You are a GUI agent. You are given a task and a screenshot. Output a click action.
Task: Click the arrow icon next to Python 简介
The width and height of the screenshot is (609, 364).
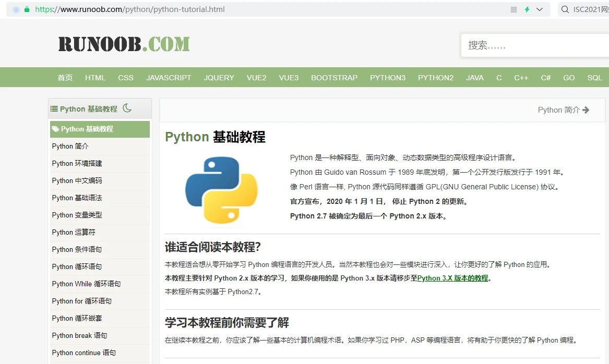point(586,110)
